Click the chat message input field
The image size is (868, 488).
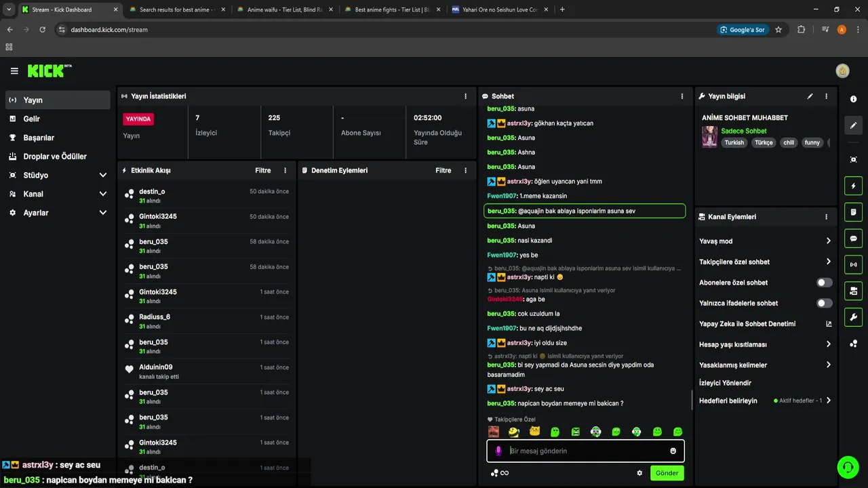[585, 451]
